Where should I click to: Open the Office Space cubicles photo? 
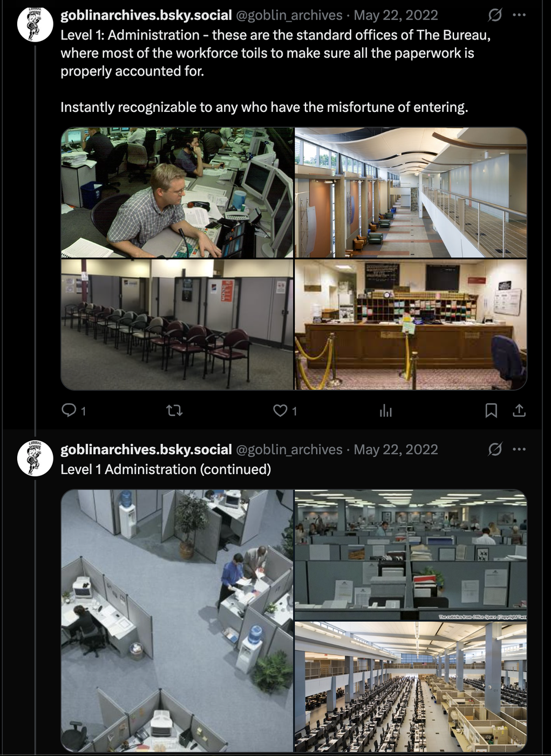[x=411, y=555]
